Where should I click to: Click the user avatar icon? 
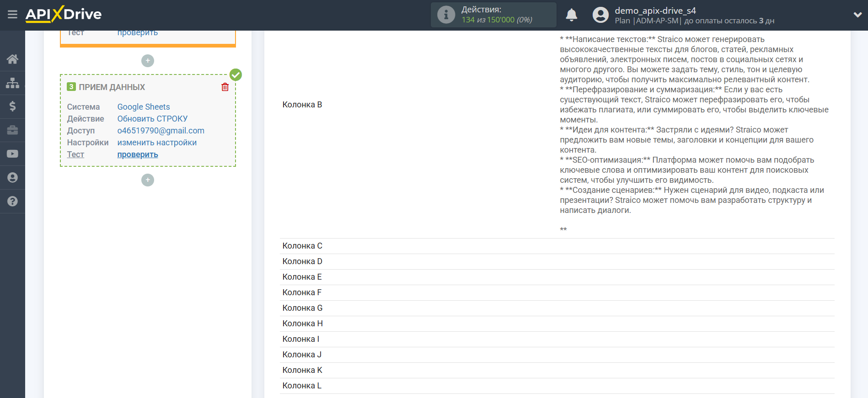[x=600, y=15]
